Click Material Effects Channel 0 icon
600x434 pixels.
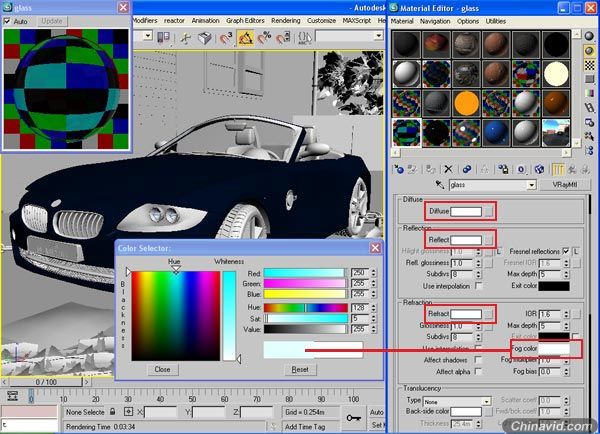(x=521, y=169)
